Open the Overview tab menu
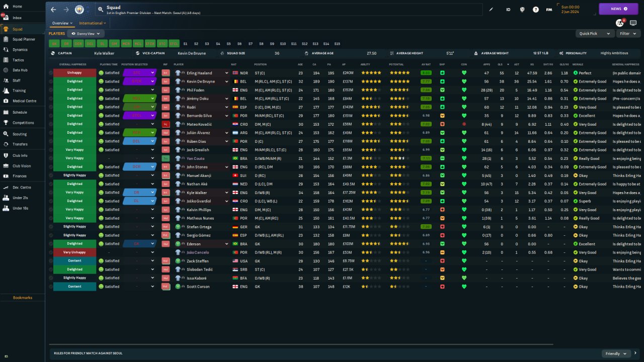Image resolution: width=644 pixels, height=362 pixels. [x=62, y=23]
